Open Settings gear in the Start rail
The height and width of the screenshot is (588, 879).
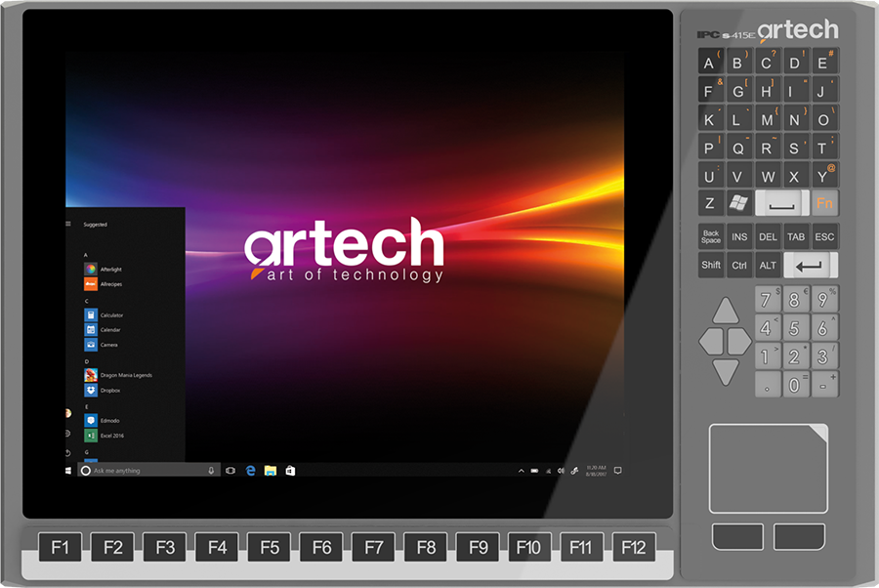click(x=67, y=434)
